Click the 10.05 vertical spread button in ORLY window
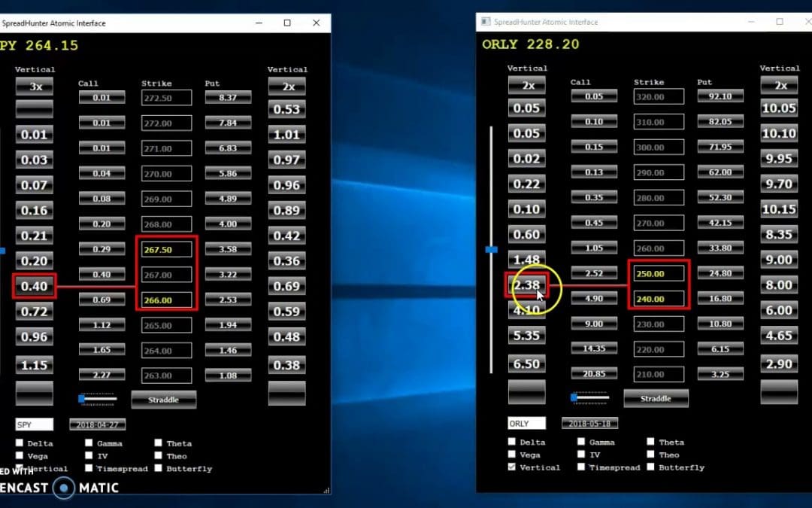 click(x=780, y=108)
